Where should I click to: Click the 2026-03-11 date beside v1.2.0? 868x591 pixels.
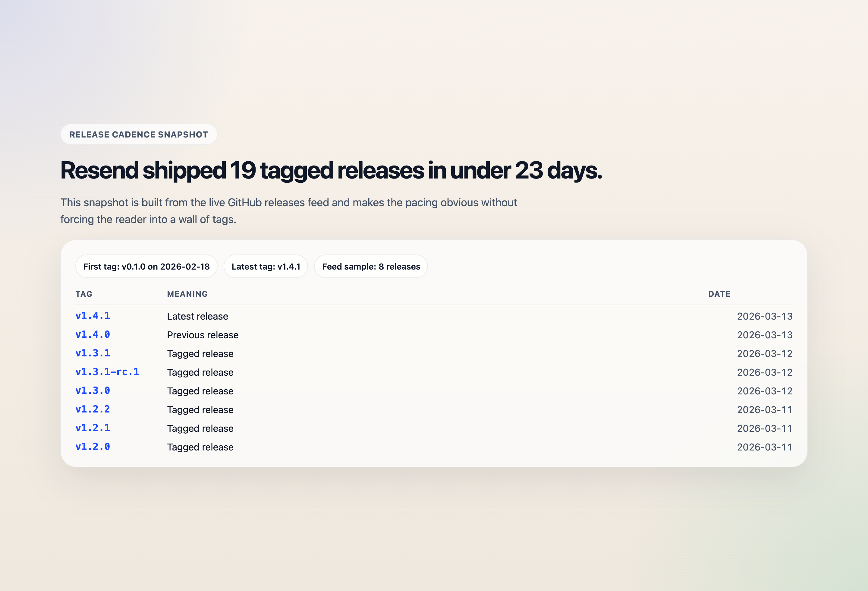(765, 447)
